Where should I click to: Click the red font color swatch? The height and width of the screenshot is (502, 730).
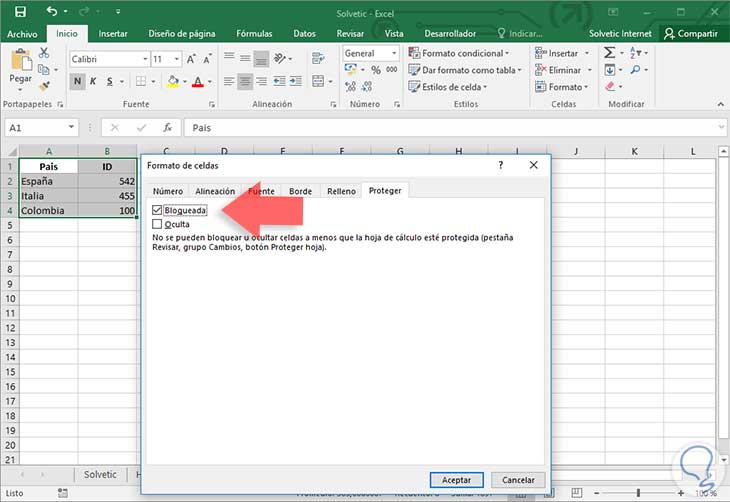click(198, 81)
